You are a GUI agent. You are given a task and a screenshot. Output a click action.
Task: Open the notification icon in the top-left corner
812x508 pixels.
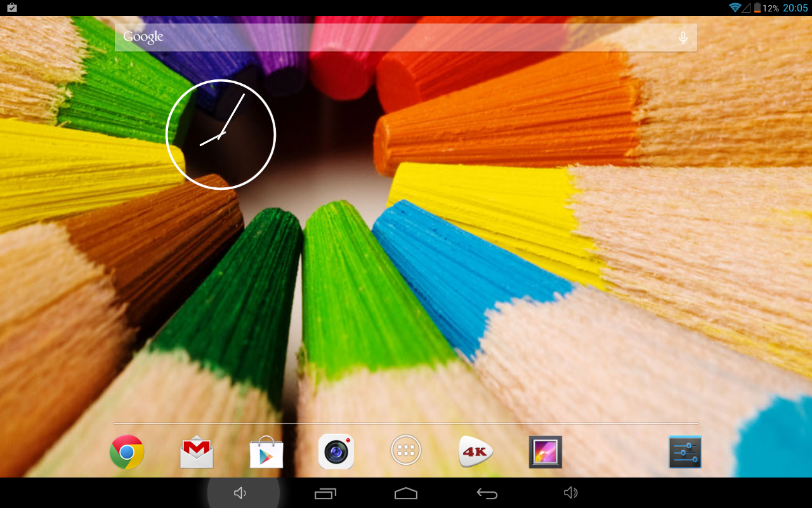[11, 8]
